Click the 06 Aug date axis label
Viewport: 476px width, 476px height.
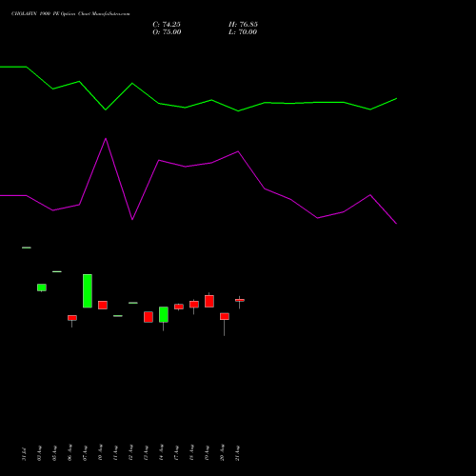pyautogui.click(x=69, y=453)
